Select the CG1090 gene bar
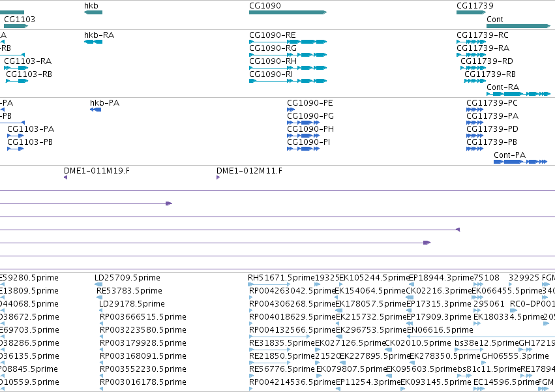Image resolution: width=555 pixels, height=392 pixels. [288, 12]
